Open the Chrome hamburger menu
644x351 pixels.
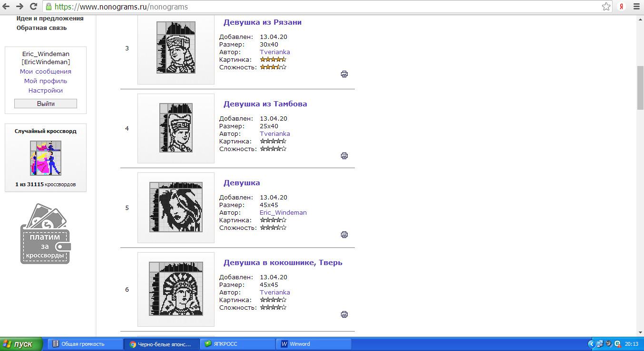tap(636, 7)
